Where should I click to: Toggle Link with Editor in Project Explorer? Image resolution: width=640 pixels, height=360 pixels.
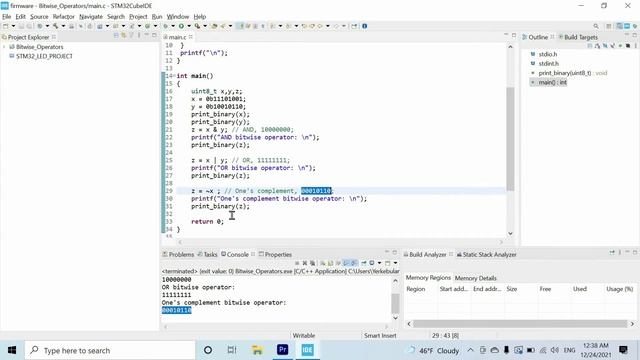[x=124, y=36]
